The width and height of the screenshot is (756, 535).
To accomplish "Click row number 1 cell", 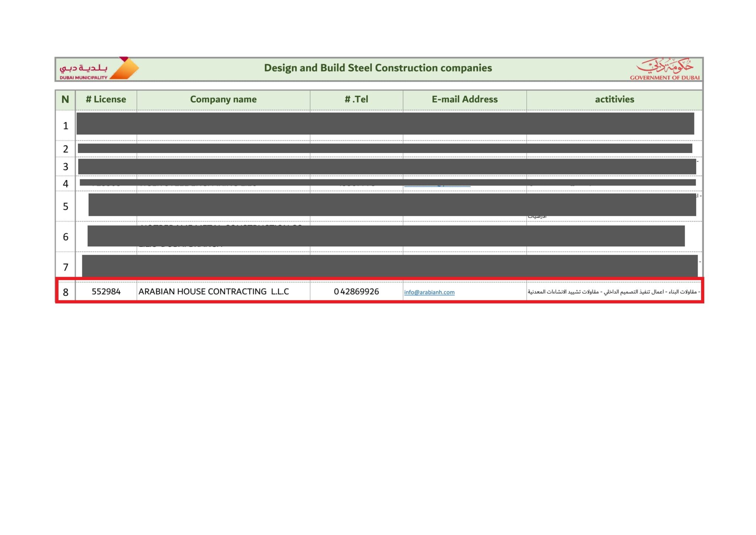I will 66,126.
